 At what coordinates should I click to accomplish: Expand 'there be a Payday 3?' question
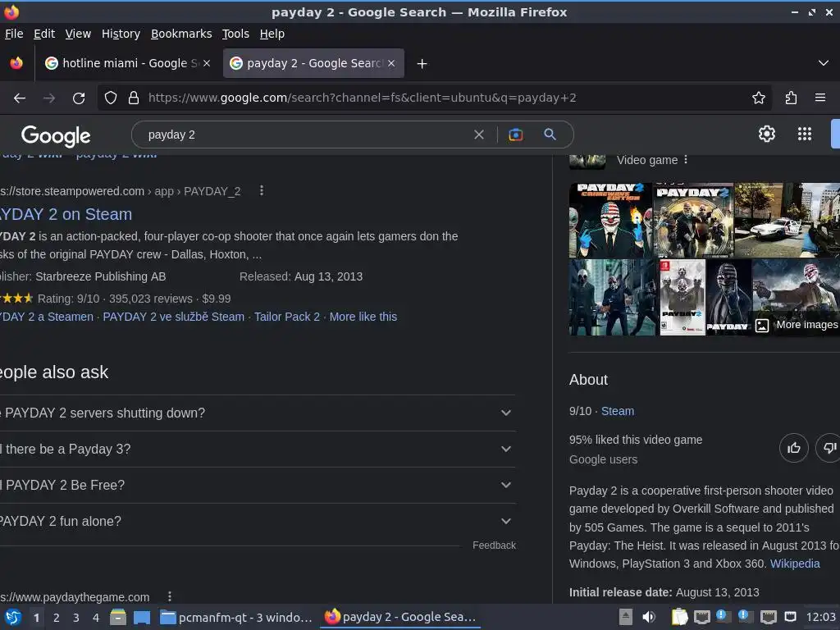tap(258, 449)
